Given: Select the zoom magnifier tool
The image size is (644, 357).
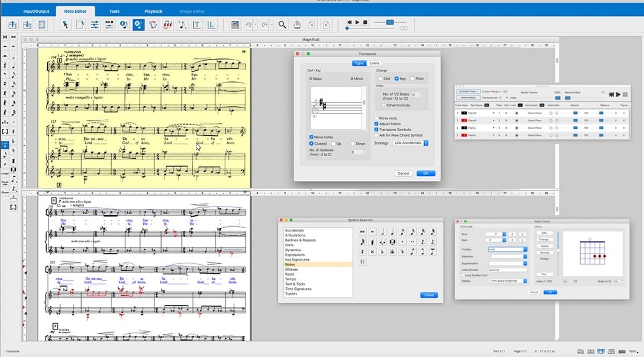Looking at the screenshot, I should 282,25.
